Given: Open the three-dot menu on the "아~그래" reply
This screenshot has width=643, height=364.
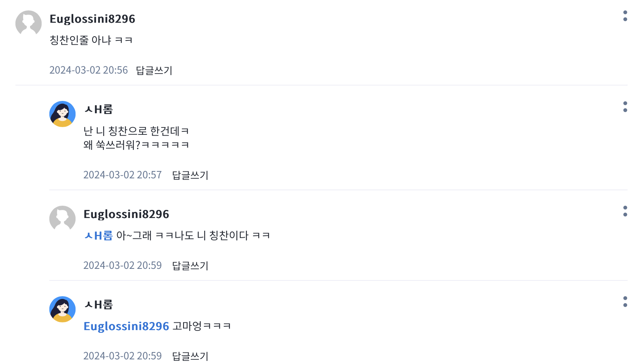Looking at the screenshot, I should [625, 211].
